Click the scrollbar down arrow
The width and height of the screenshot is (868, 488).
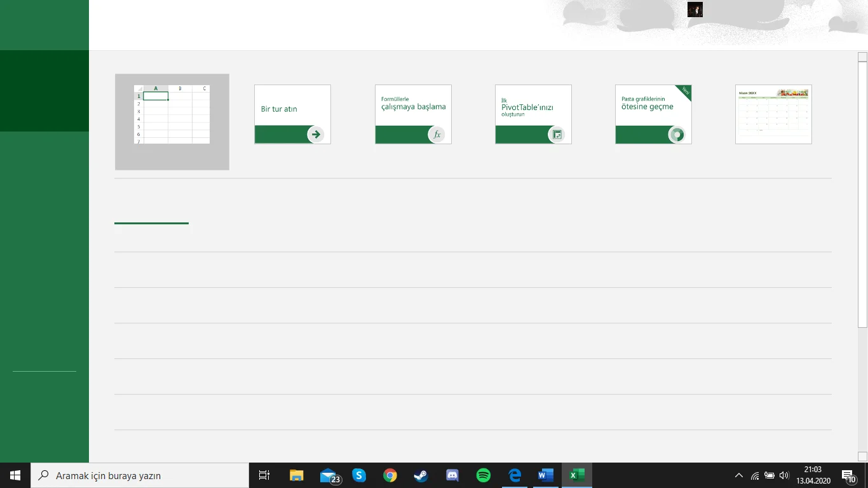[862, 456]
